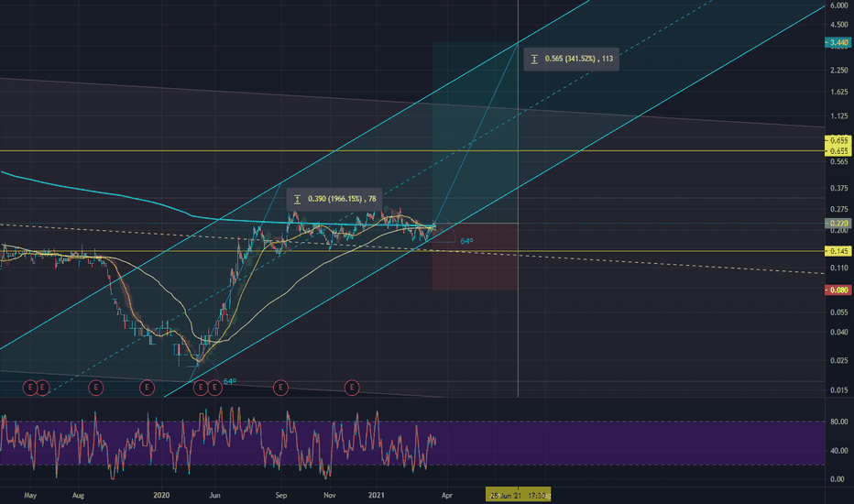Click the E earnings marker above the Sep label
This screenshot has height=504, width=854.
pos(280,388)
